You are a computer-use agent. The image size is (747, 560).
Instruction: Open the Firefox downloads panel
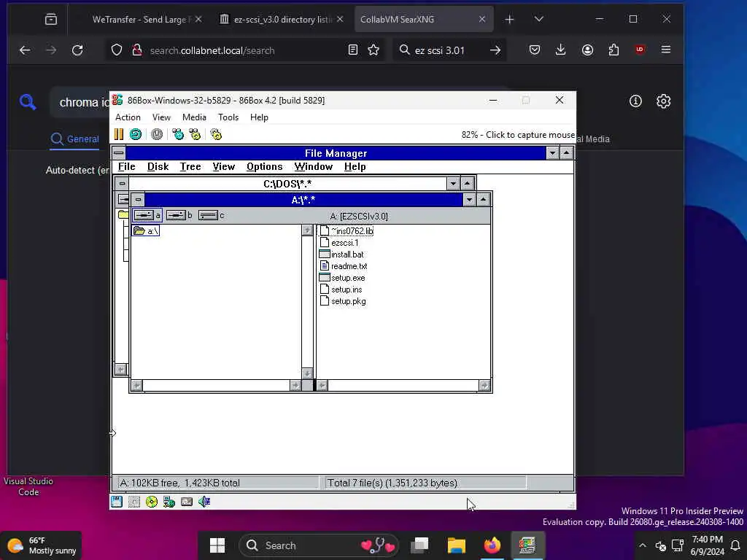[x=561, y=50]
